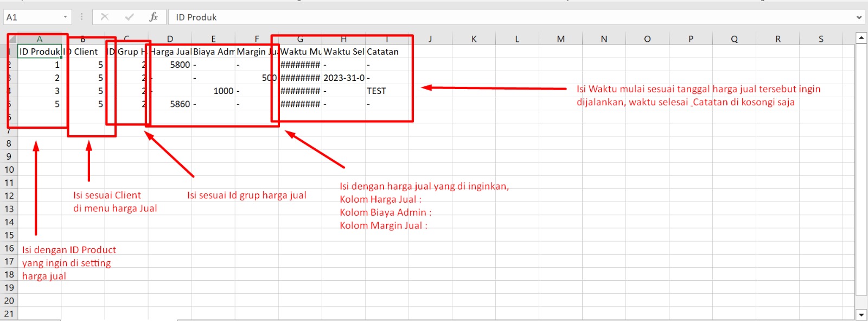
Task: Select the Waktu Selesai cell showing 2023-31-0
Action: 343,78
